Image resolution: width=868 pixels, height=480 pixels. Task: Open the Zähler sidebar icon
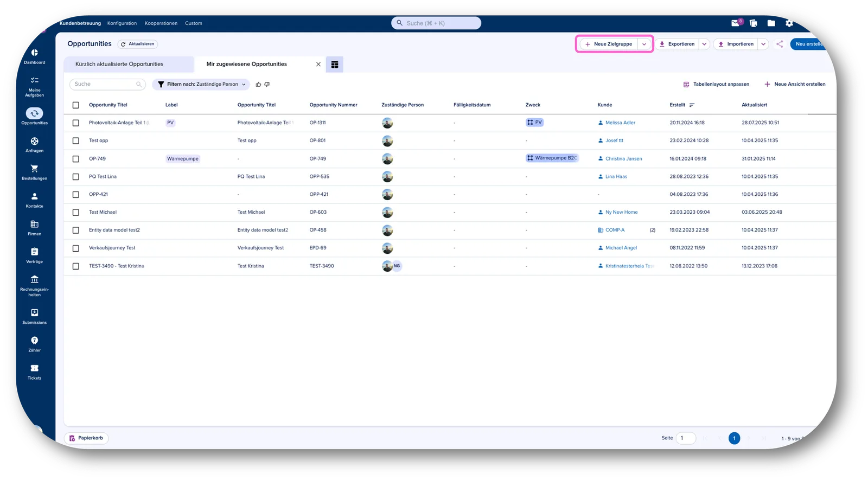pyautogui.click(x=34, y=344)
